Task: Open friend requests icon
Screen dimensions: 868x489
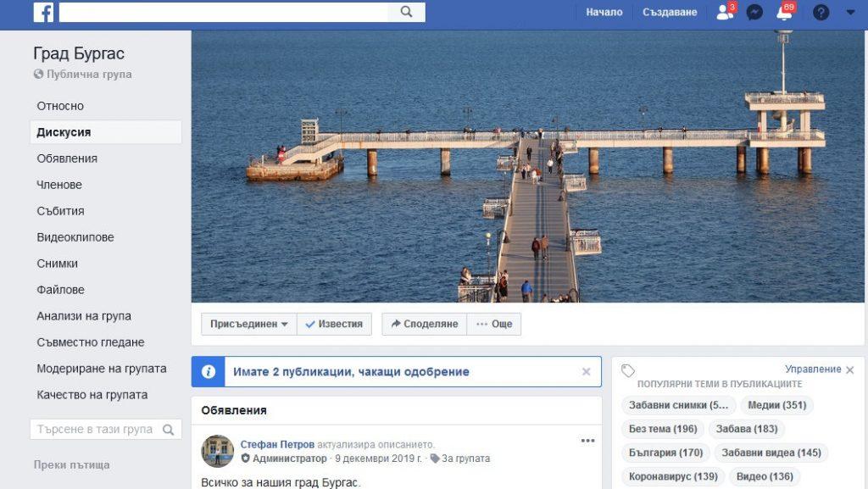Action: tap(724, 13)
